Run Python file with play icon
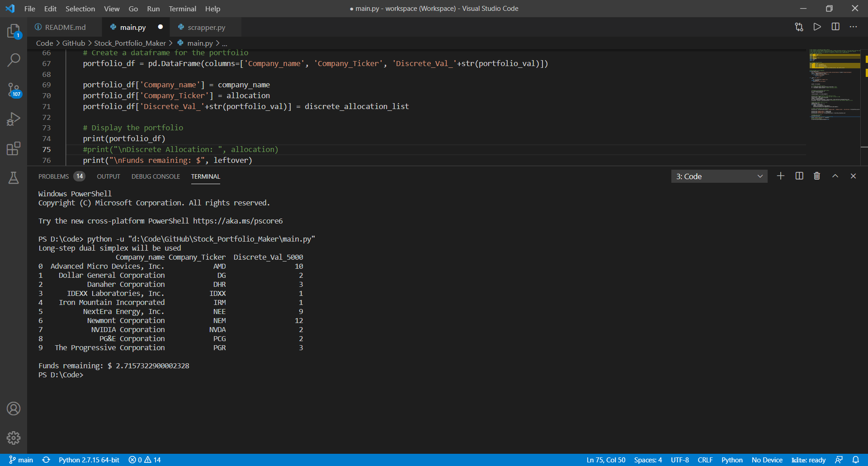This screenshot has height=466, width=868. tap(817, 27)
